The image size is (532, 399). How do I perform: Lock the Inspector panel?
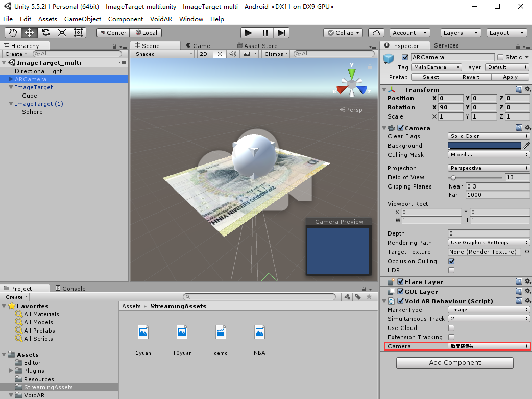click(x=518, y=46)
